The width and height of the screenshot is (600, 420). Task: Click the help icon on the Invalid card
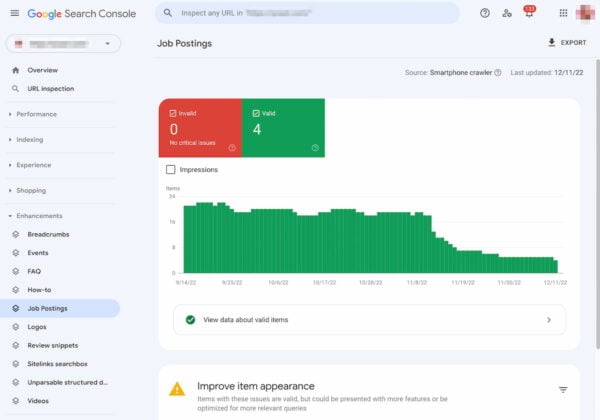click(232, 148)
